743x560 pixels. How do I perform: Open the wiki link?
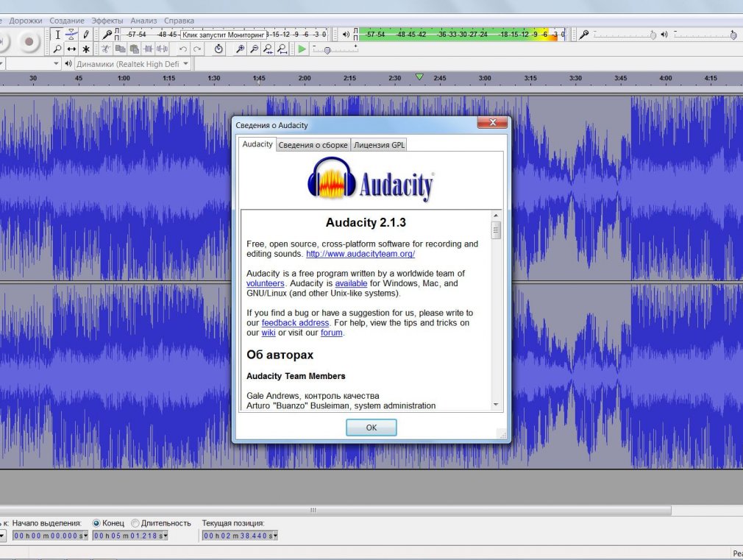click(269, 333)
